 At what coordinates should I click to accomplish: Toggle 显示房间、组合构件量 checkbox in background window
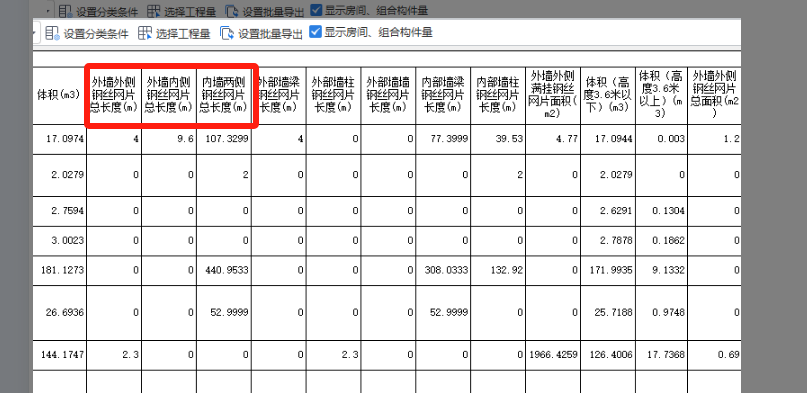coord(317,10)
